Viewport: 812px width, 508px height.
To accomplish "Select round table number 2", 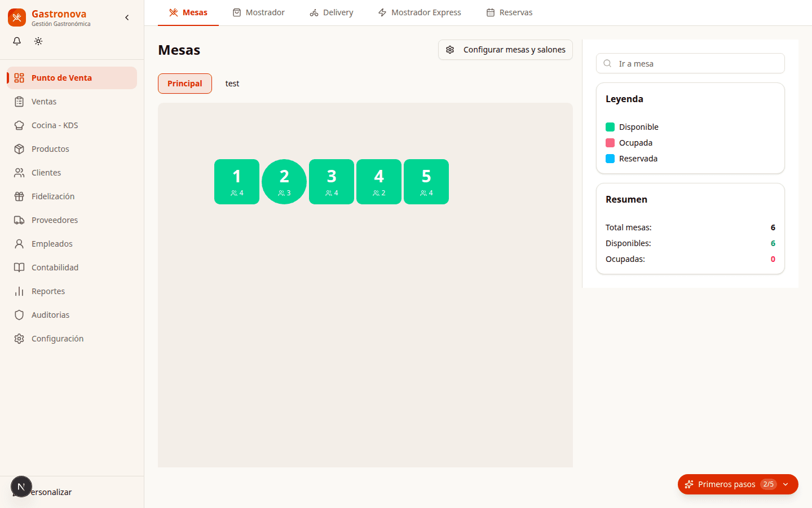I will (x=284, y=182).
